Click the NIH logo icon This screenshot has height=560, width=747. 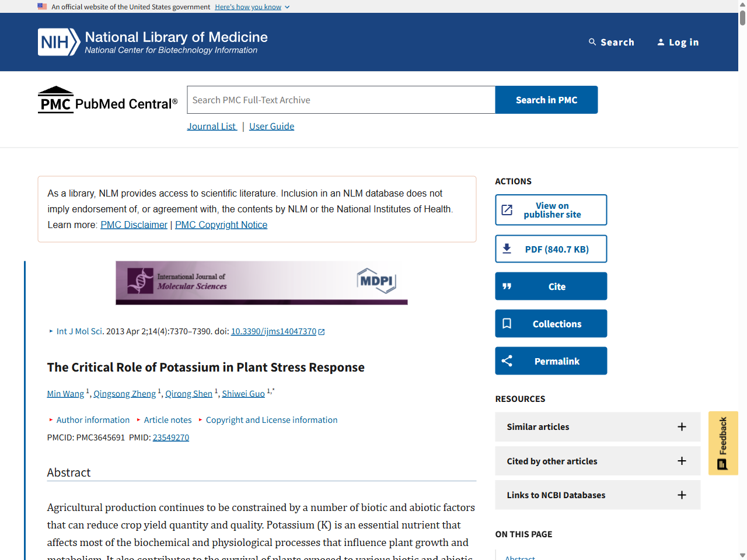[x=58, y=42]
